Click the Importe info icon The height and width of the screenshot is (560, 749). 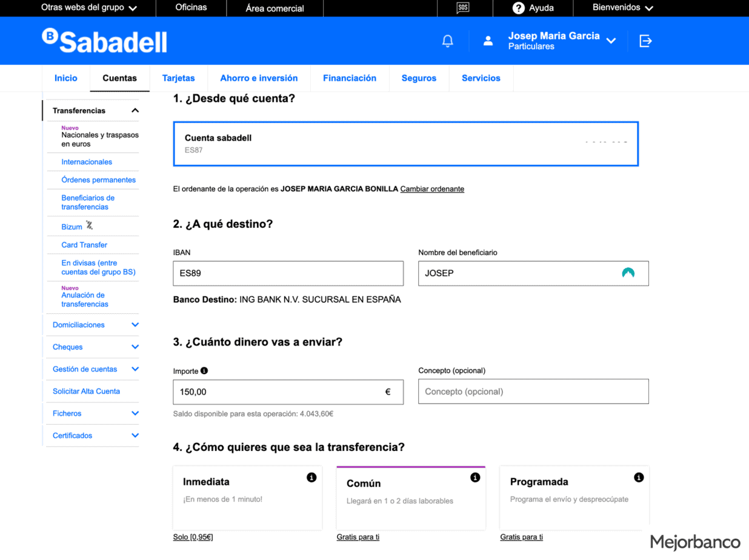point(204,370)
